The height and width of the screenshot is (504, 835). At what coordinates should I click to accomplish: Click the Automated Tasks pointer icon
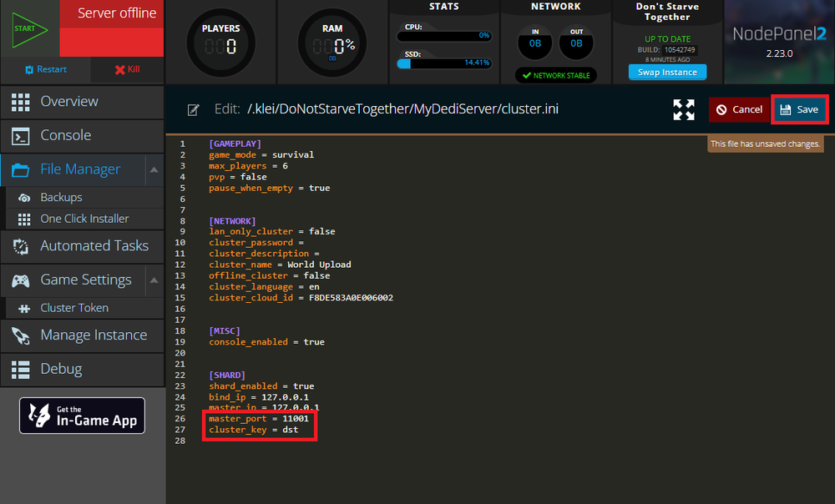point(21,246)
